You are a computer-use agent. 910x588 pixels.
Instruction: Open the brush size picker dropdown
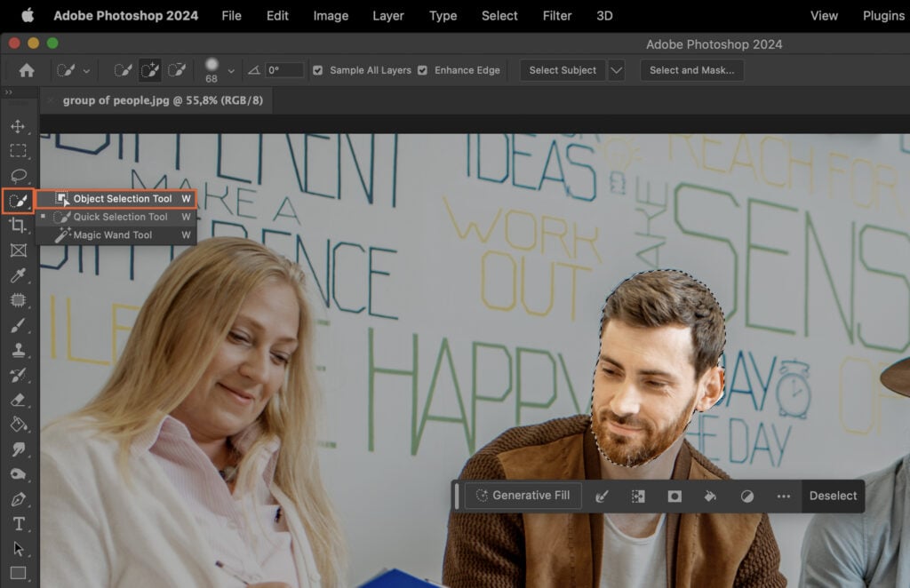tap(228, 69)
